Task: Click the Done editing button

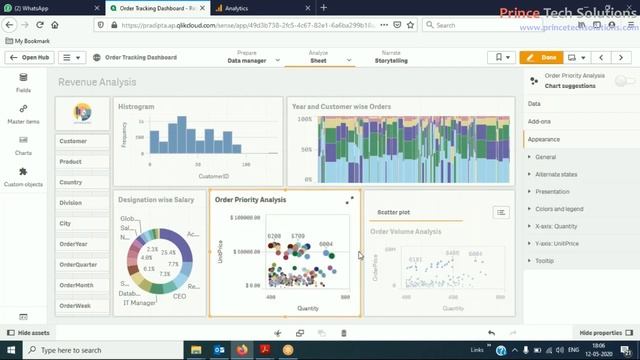Action: tap(541, 58)
